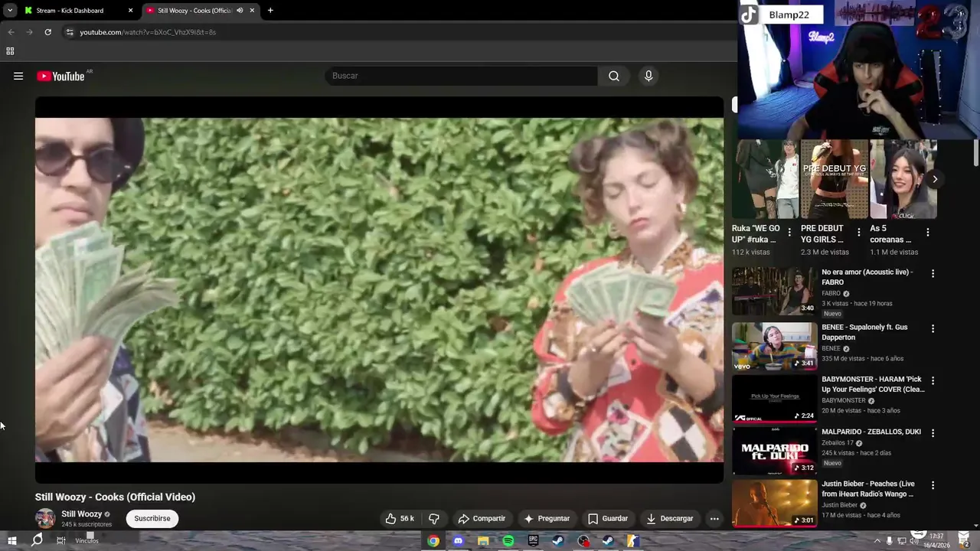The width and height of the screenshot is (980, 551).
Task: Click the youtube.com address bar URL
Action: (x=148, y=32)
